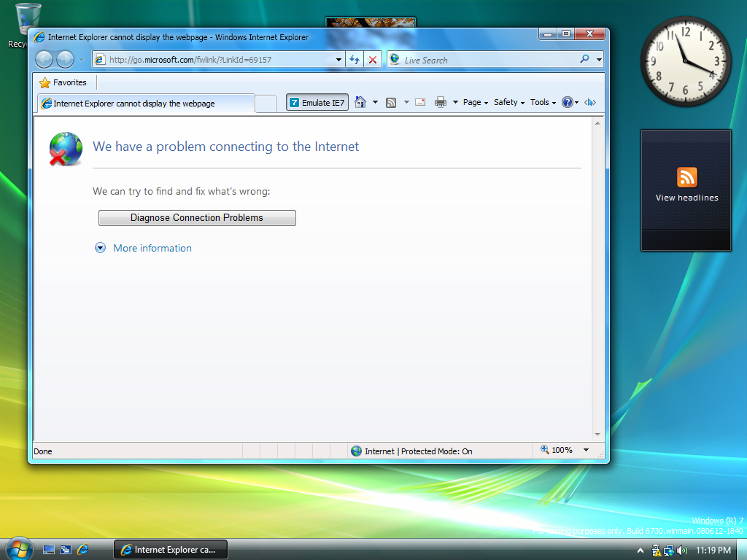This screenshot has height=560, width=747.
Task: Go back with the Back arrow button
Action: [44, 60]
